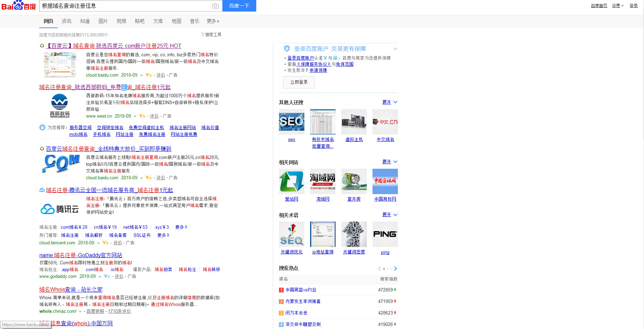Click the search tools filter icon
The width and height of the screenshot is (644, 329).
coord(203,35)
